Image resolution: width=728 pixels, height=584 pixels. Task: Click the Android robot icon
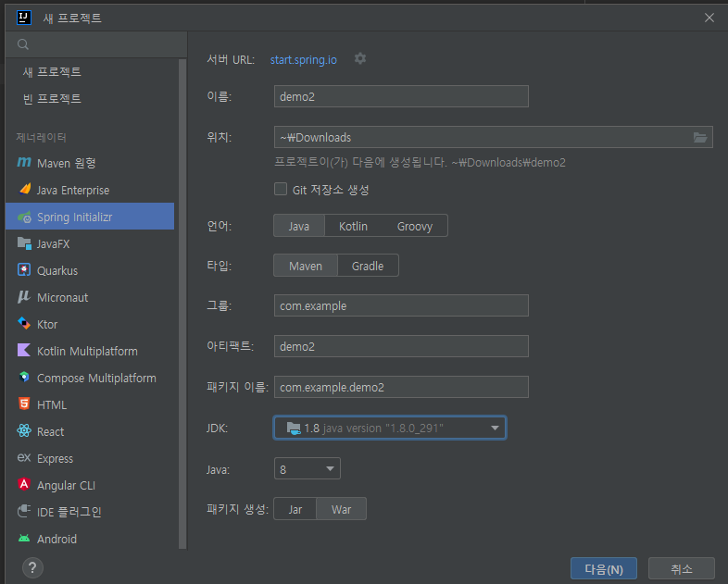click(24, 538)
